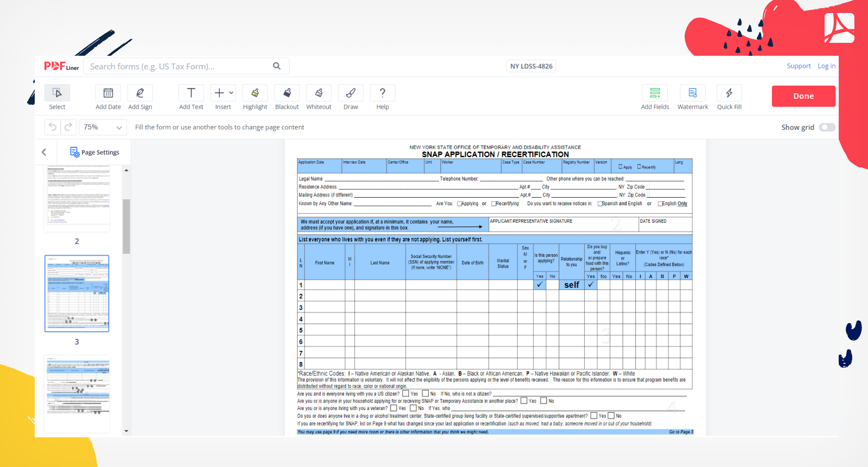
Task: Click the Legal Name field line
Action: [x=381, y=178]
